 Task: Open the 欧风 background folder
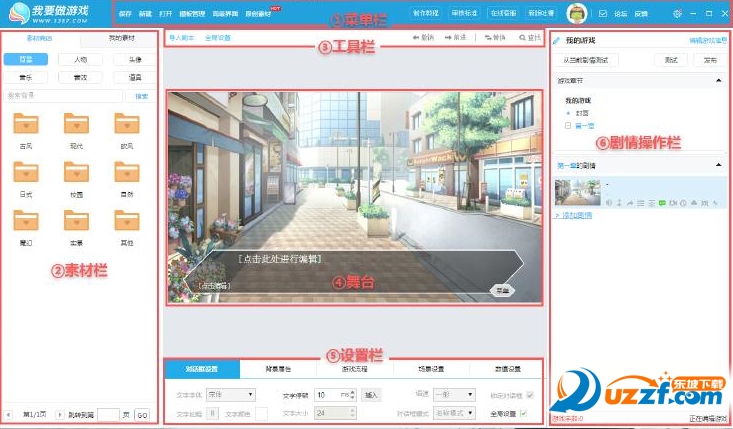tap(127, 123)
